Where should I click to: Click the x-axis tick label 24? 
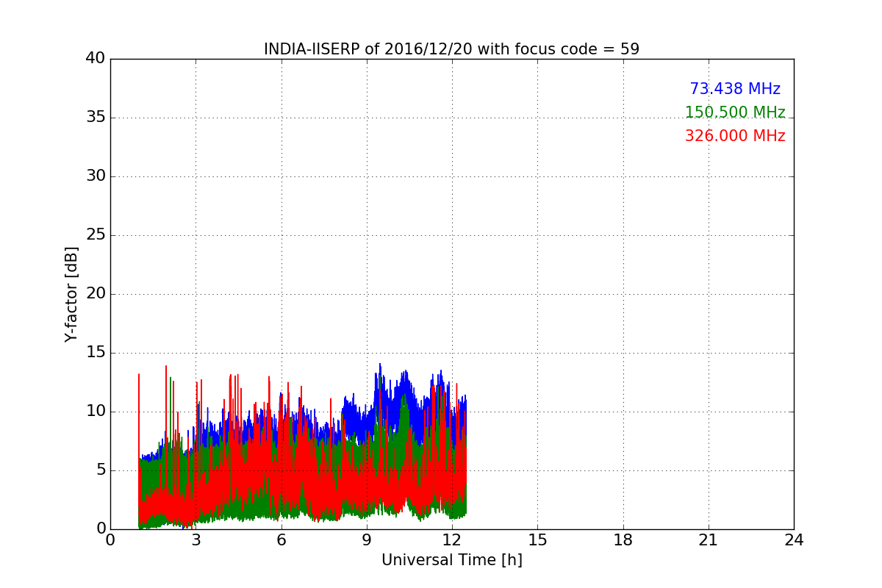(794, 540)
